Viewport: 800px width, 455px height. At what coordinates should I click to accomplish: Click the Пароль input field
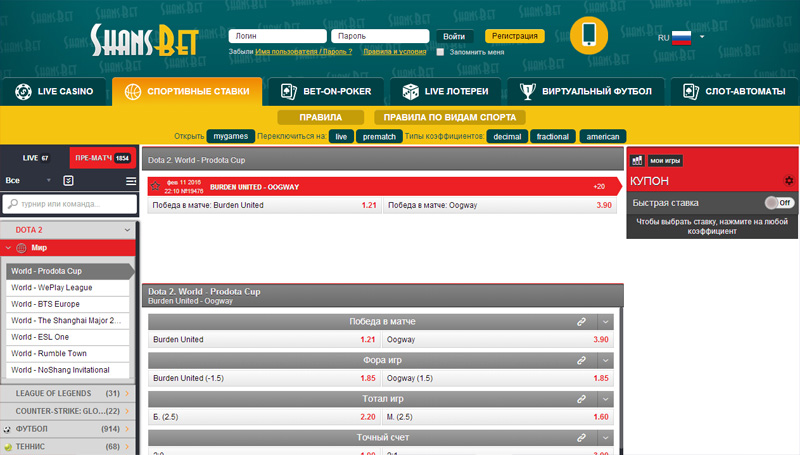380,36
